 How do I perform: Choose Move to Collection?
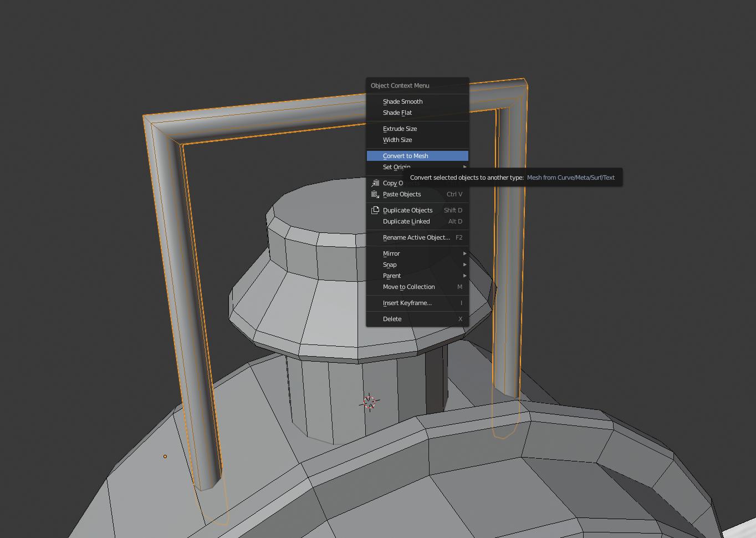coord(417,287)
